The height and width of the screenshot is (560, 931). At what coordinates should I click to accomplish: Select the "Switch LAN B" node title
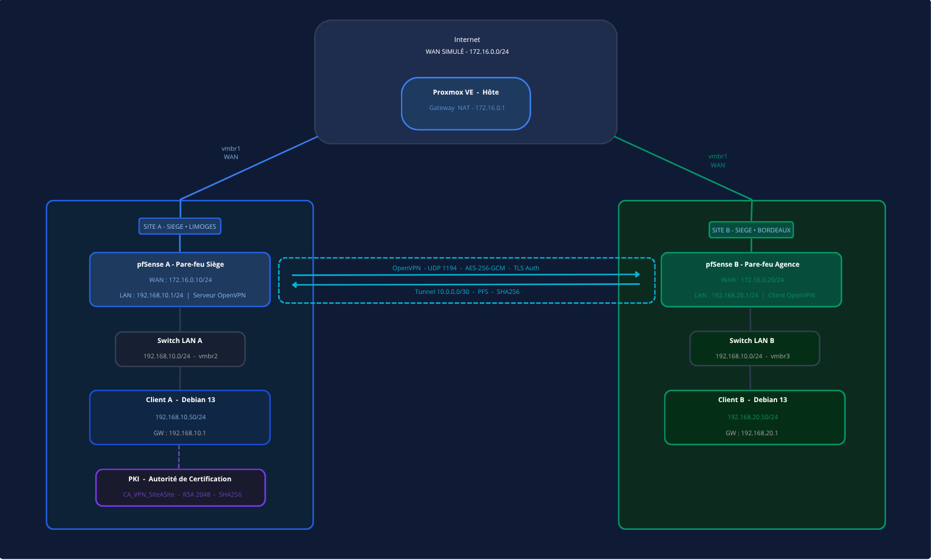[752, 341]
